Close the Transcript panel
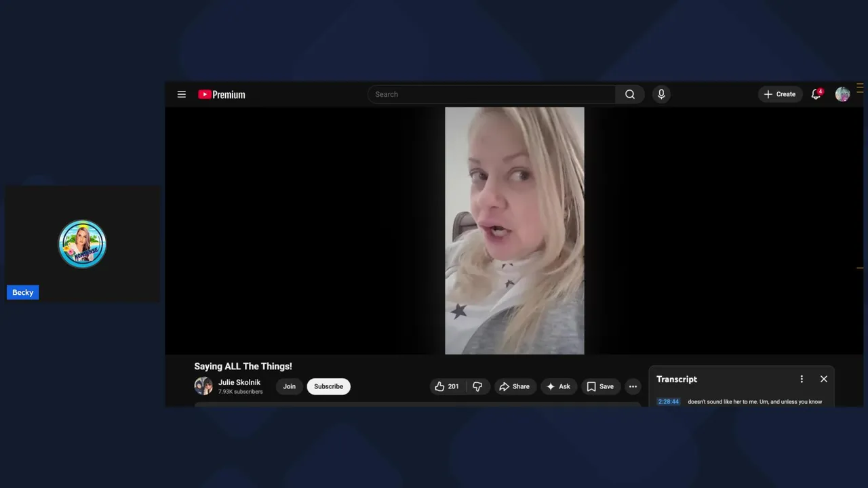The image size is (868, 488). pyautogui.click(x=824, y=379)
